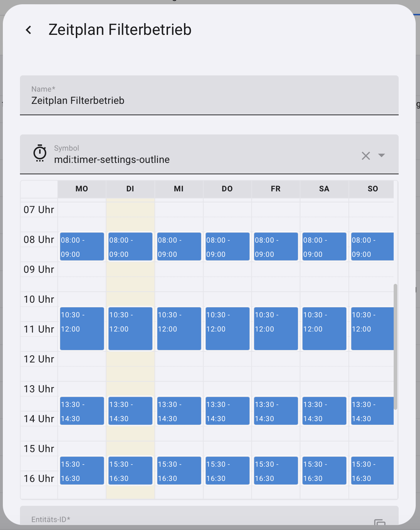Click the Entitäts-ID field

[x=209, y=515]
